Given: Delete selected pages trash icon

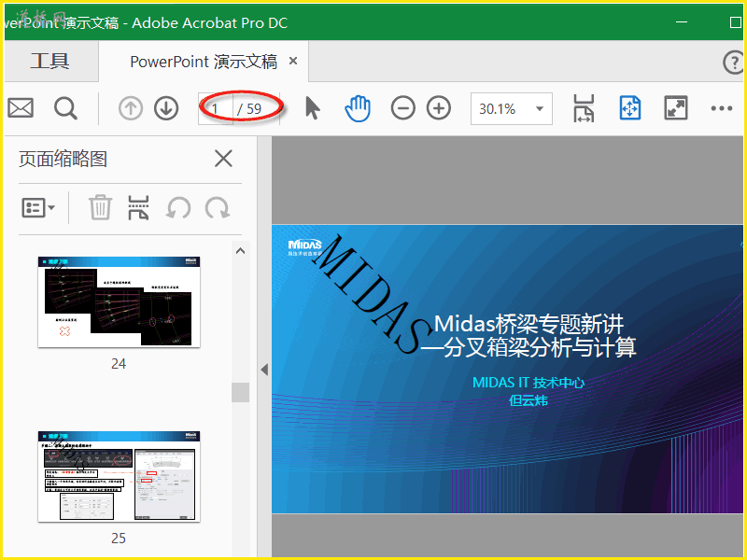Looking at the screenshot, I should pyautogui.click(x=101, y=207).
